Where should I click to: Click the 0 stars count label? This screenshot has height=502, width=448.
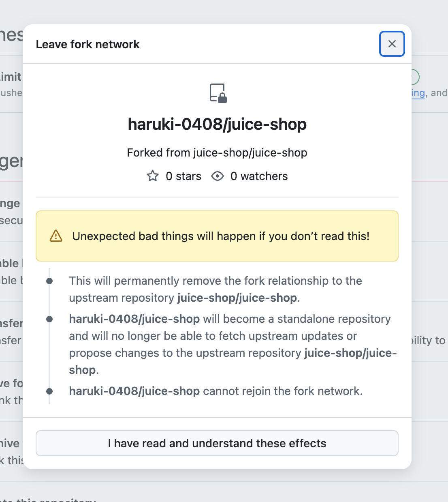tap(183, 176)
